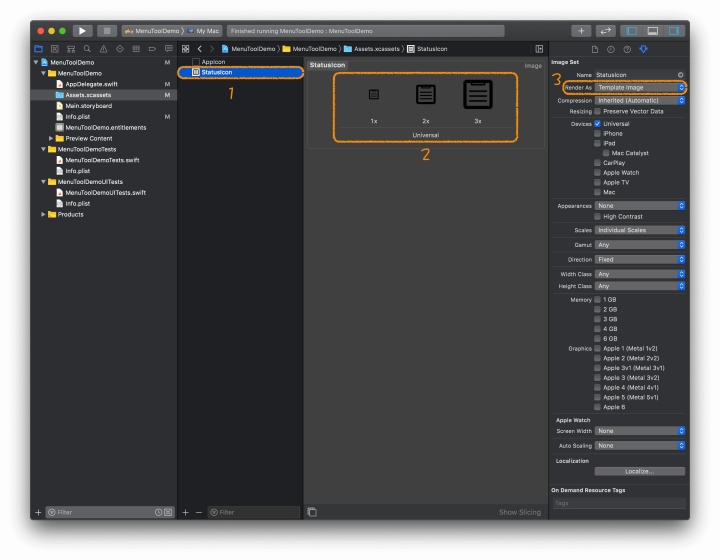
Task: Open the Gamut dropdown
Action: coord(640,245)
